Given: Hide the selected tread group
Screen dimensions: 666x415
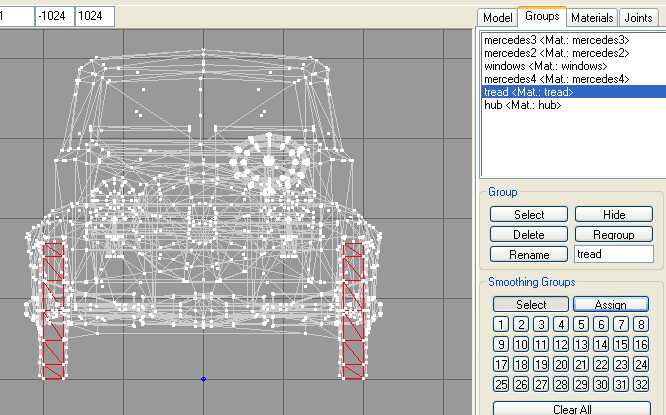Looking at the screenshot, I should (x=614, y=215).
